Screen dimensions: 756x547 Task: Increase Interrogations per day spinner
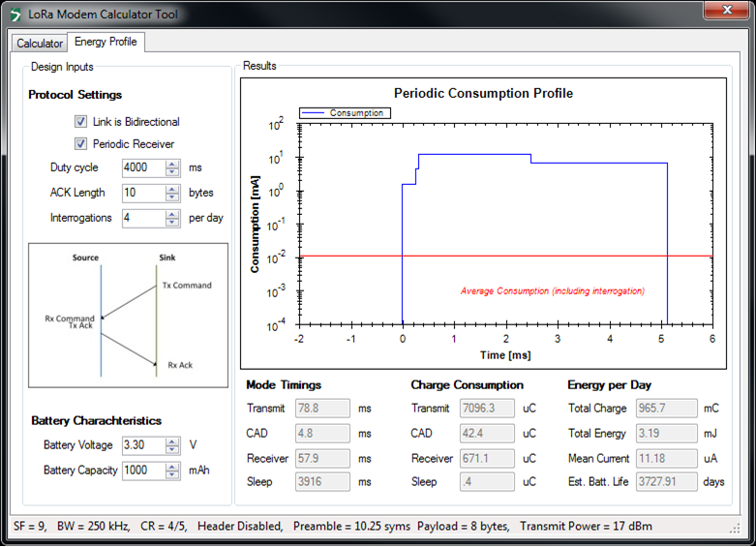pos(173,214)
